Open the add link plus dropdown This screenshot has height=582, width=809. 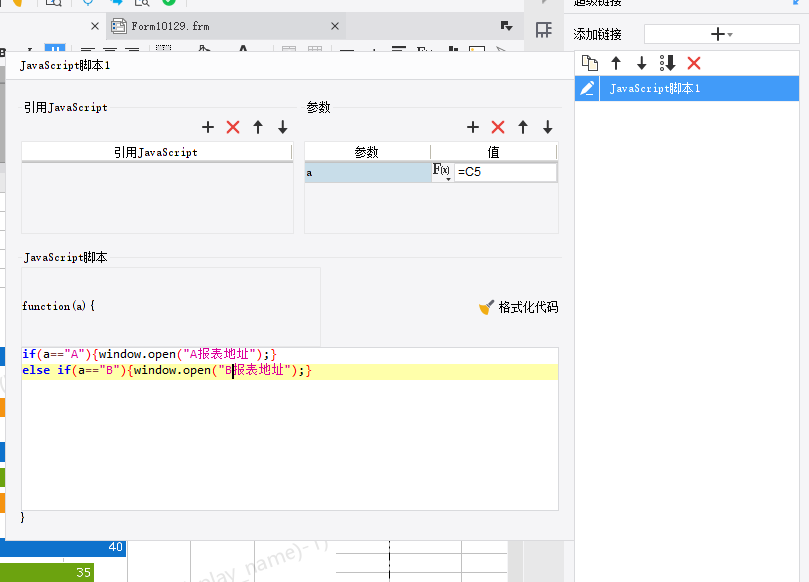point(720,34)
